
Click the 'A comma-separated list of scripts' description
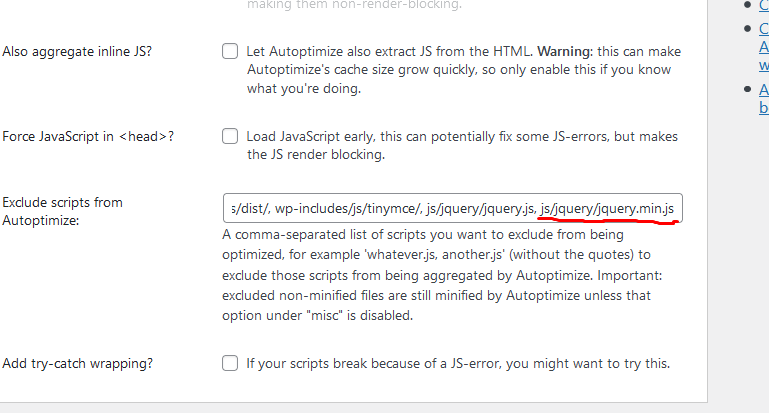click(x=442, y=275)
